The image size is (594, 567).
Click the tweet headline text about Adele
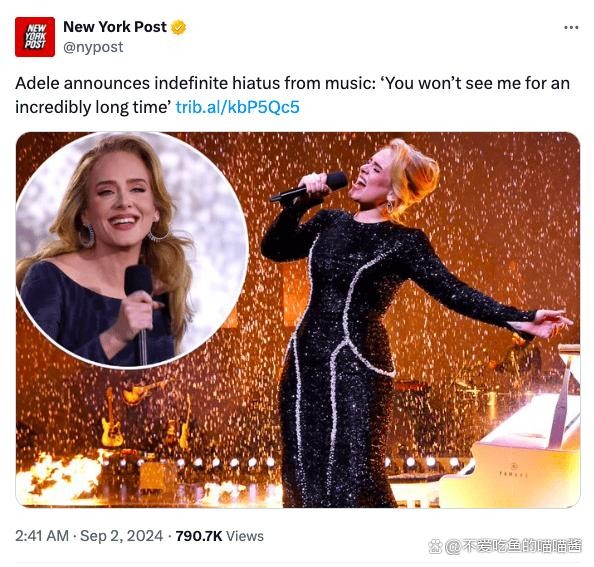click(x=292, y=95)
